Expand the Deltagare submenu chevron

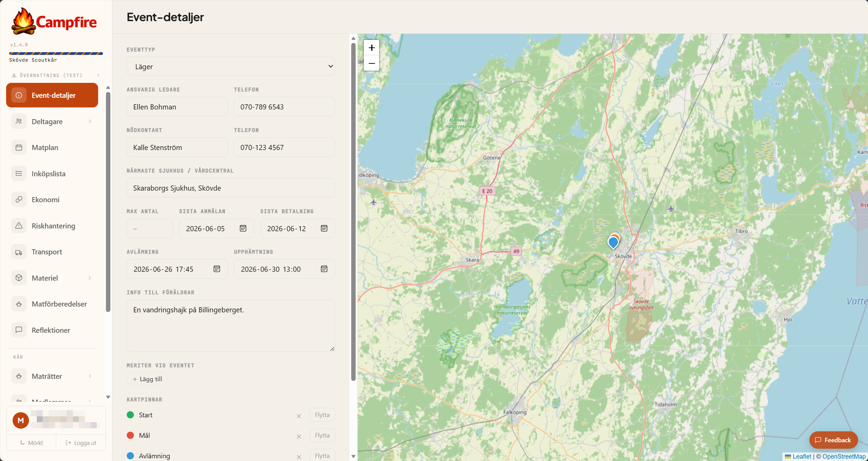[x=90, y=121]
